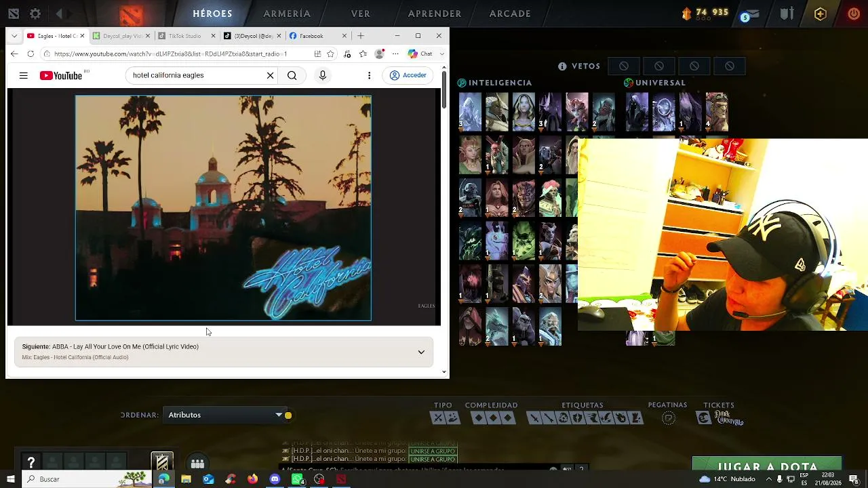Click the Hotel California video player
The height and width of the screenshot is (488, 868).
point(223,207)
